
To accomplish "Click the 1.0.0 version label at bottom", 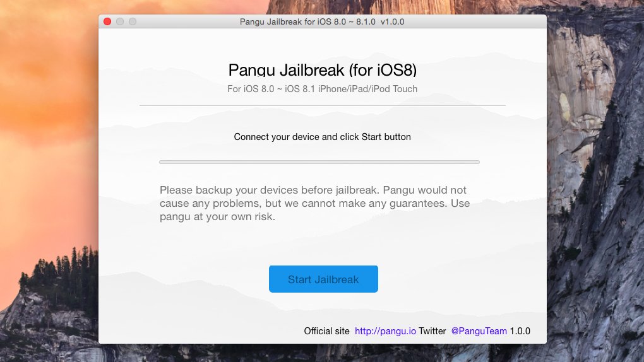I will click(520, 331).
